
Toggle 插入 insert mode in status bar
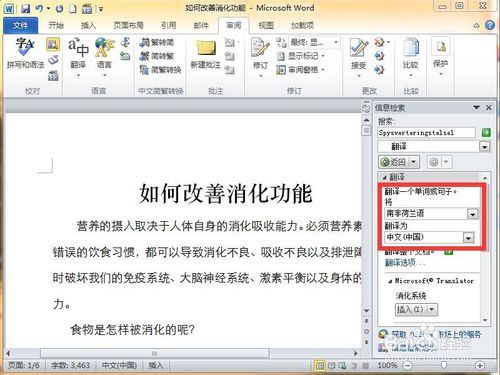click(156, 366)
